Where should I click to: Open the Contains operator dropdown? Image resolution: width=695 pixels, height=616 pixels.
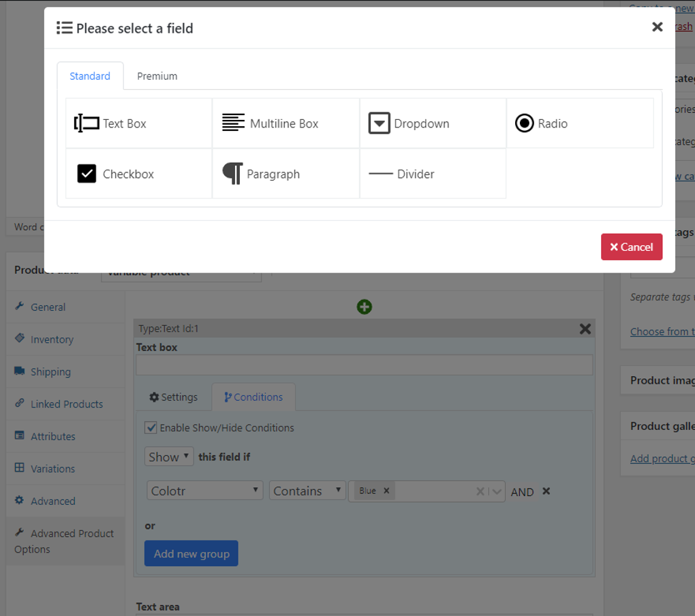tap(307, 490)
